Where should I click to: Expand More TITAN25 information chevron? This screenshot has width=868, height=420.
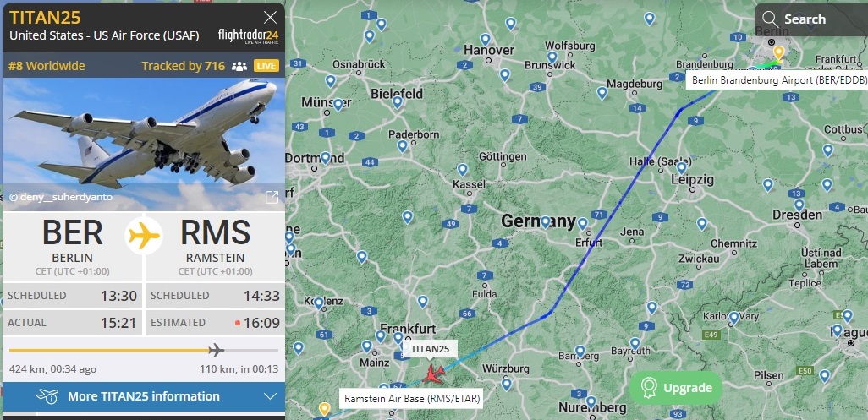click(x=270, y=396)
